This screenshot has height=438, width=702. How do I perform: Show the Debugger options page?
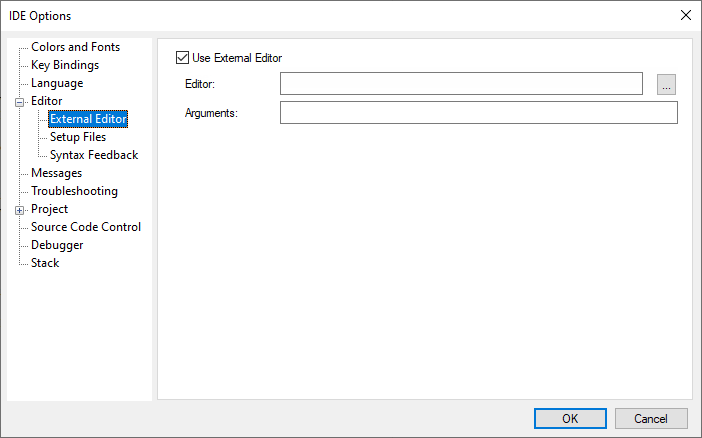(x=57, y=245)
